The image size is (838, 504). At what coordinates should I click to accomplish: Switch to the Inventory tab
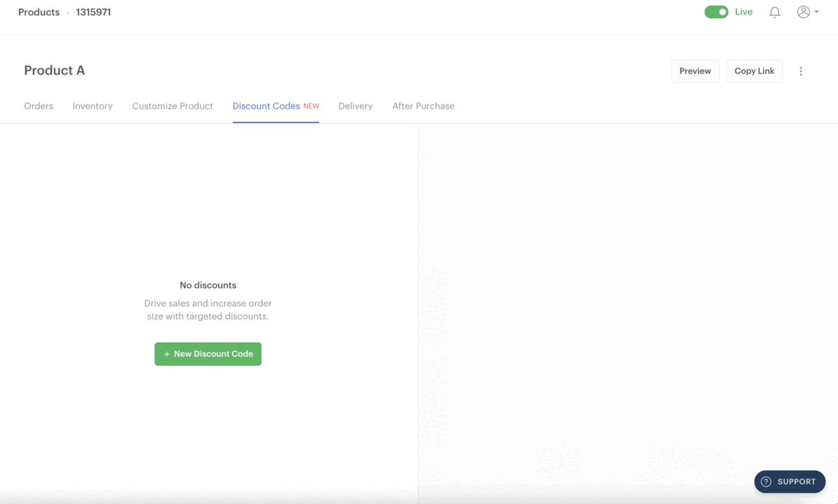pyautogui.click(x=92, y=106)
